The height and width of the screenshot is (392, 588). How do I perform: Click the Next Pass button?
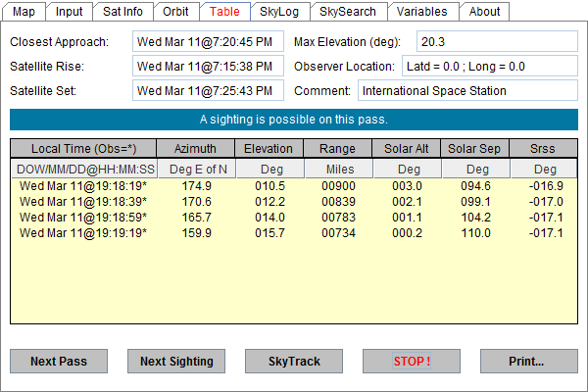click(x=59, y=362)
